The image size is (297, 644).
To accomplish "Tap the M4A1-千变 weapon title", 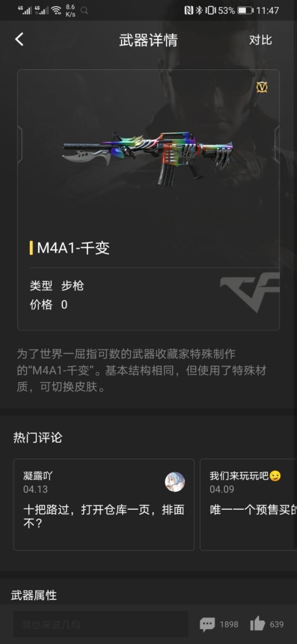I will pos(73,248).
